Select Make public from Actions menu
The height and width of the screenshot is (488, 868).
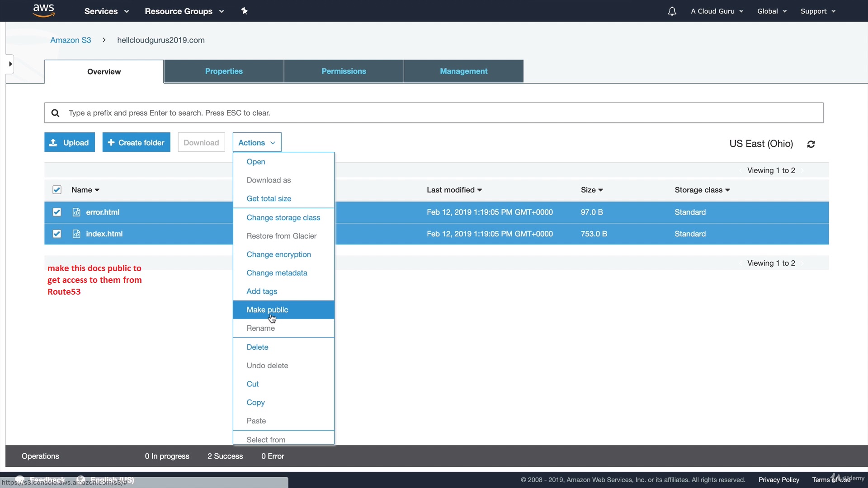(x=267, y=309)
